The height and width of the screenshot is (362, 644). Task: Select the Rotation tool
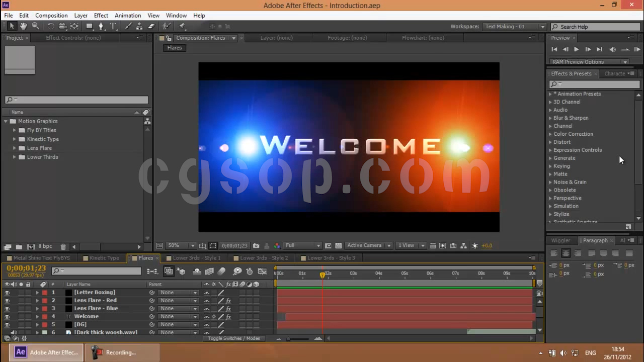click(50, 26)
